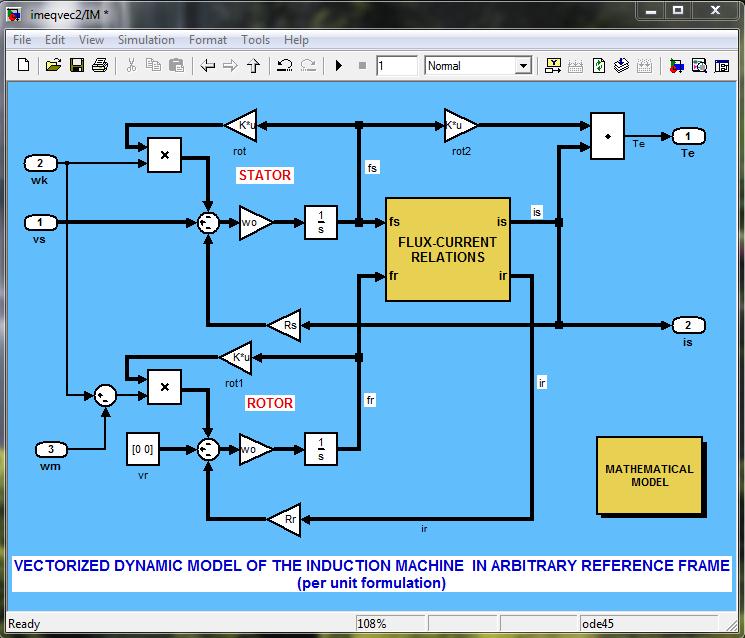
Task: Click the Refresh model blocks icon
Action: click(599, 65)
